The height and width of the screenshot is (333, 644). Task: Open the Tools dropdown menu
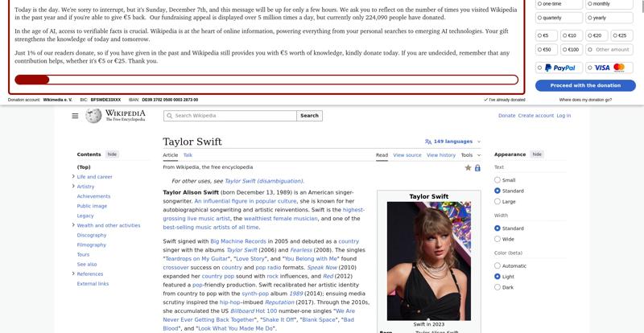click(471, 155)
